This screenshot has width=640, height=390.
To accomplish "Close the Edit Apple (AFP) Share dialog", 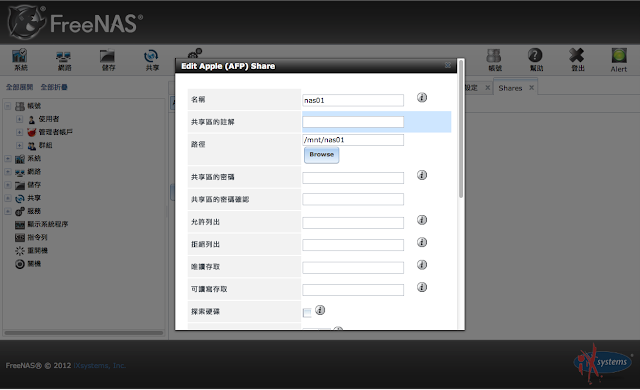I will pyautogui.click(x=448, y=65).
